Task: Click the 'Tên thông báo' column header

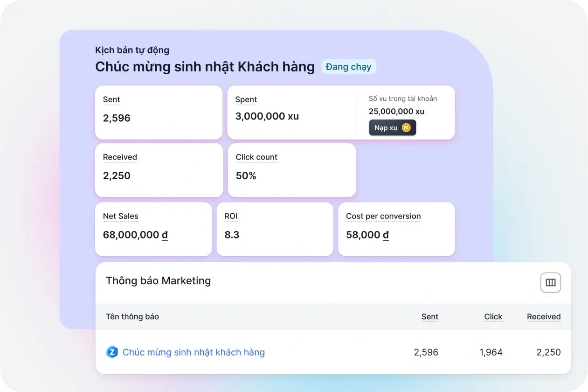Action: pos(132,316)
